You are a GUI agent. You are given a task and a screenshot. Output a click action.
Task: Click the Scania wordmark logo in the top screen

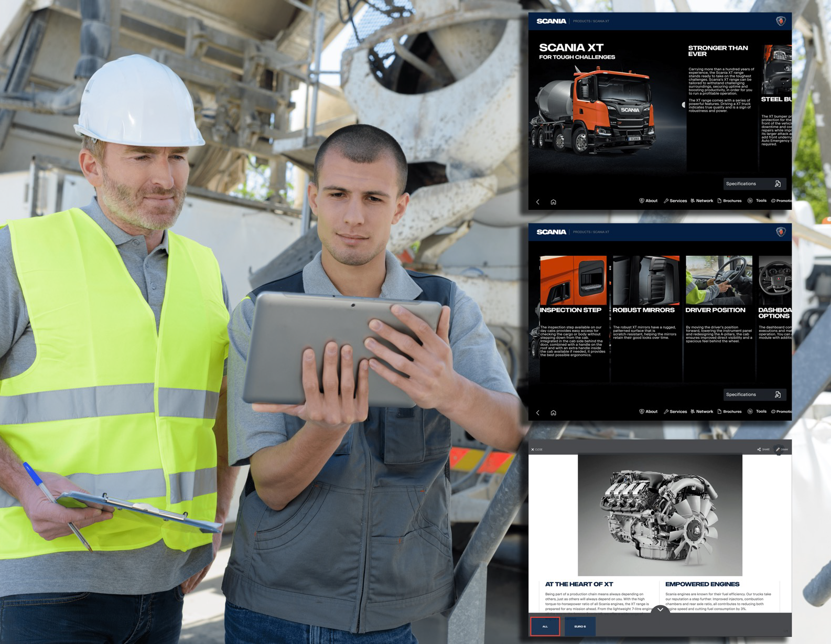pyautogui.click(x=551, y=21)
